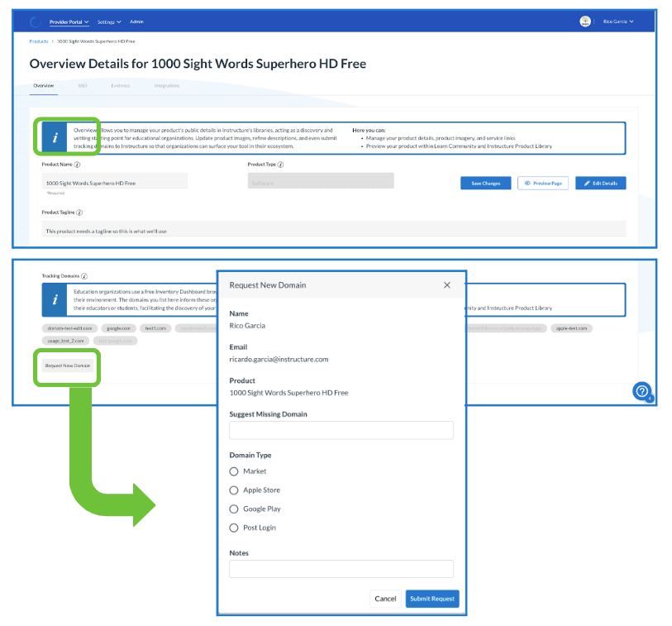672x626 pixels.
Task: Pick the Post Login radio button
Action: (234, 528)
